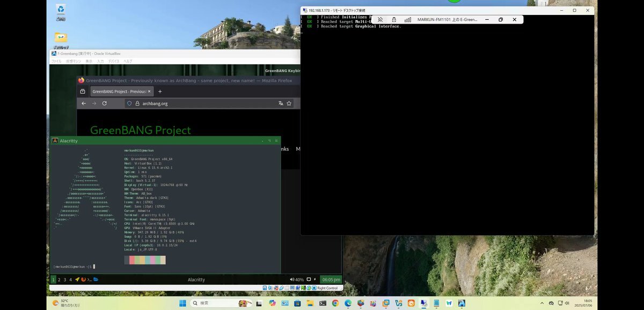Open the 表示 menu in VirtualBox
Screen dimensions: 644x310
[89, 61]
